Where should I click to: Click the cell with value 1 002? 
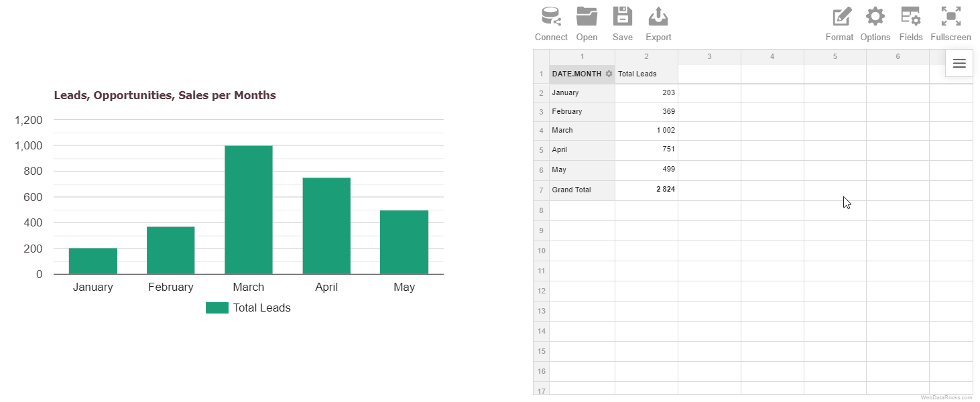(646, 131)
